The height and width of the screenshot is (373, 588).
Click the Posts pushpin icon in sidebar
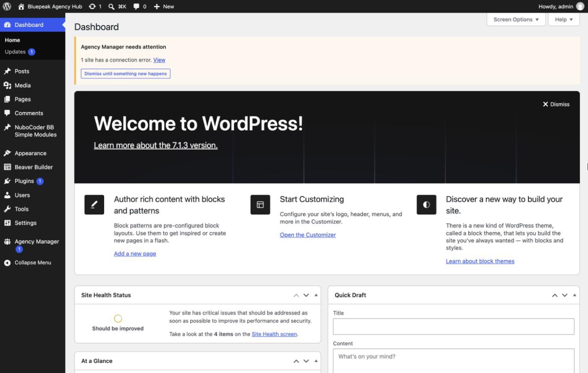coord(7,71)
